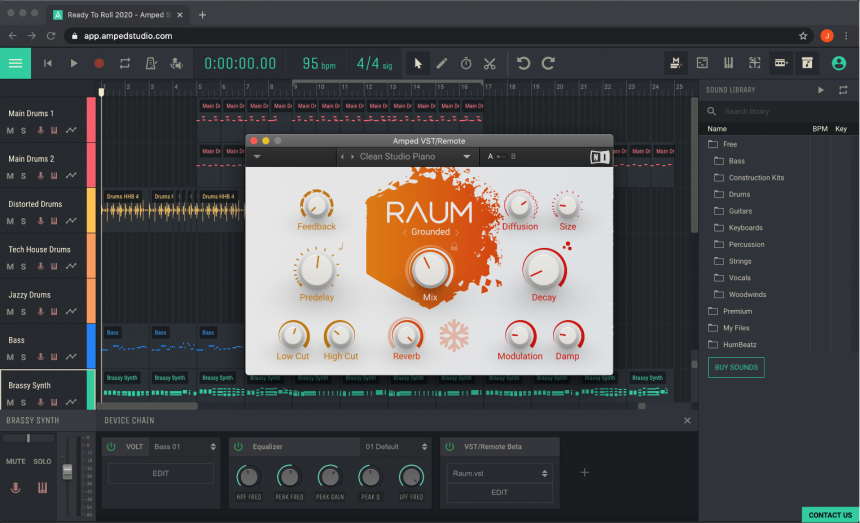
Task: Open automation for the Bass track
Action: coord(71,357)
